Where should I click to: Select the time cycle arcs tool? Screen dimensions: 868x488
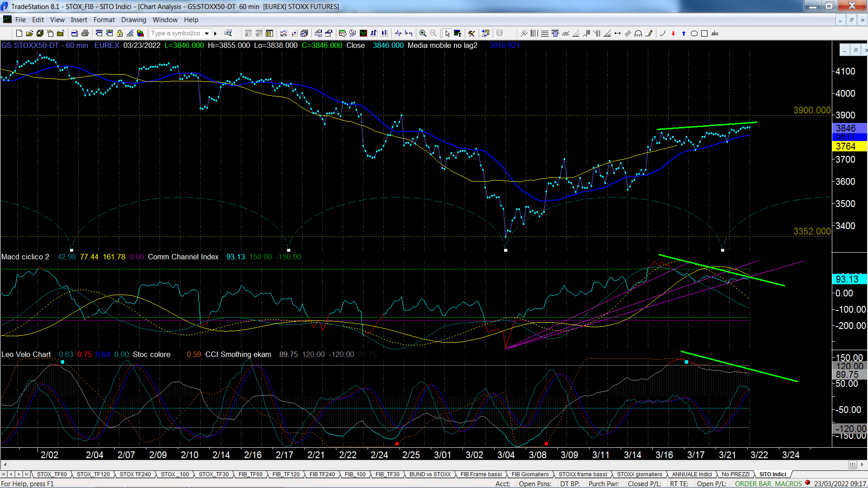tap(638, 33)
